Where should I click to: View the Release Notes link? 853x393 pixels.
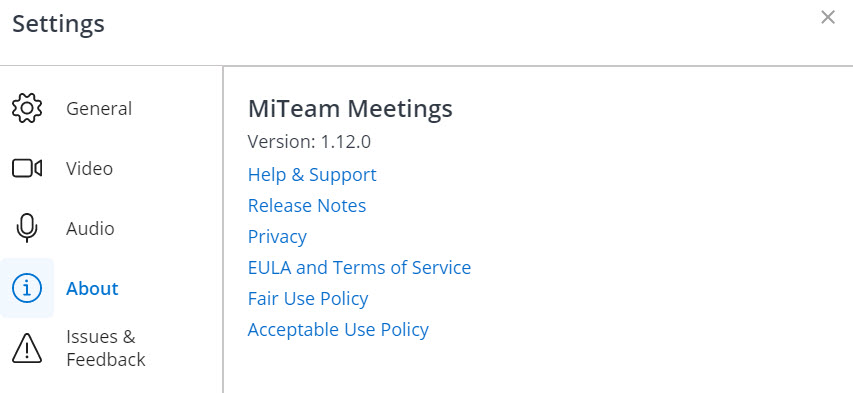click(307, 206)
